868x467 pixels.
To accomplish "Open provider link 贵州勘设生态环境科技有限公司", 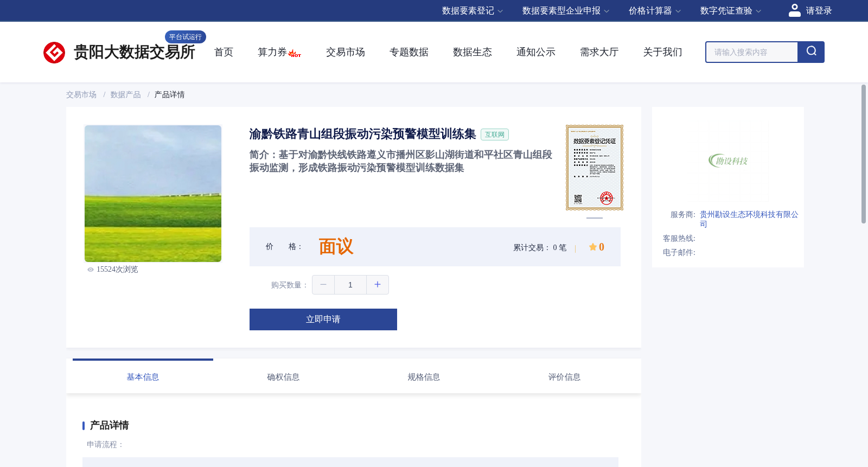I will (x=749, y=219).
